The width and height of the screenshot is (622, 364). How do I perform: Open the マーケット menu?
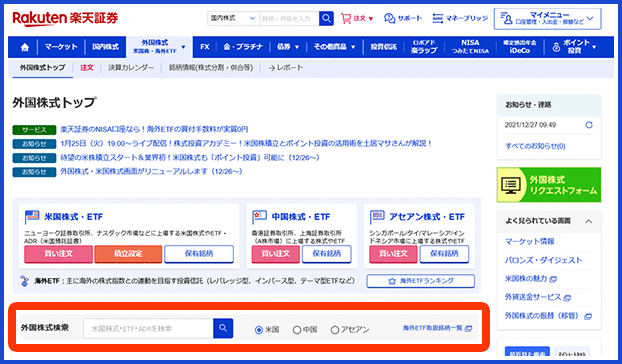tap(61, 47)
